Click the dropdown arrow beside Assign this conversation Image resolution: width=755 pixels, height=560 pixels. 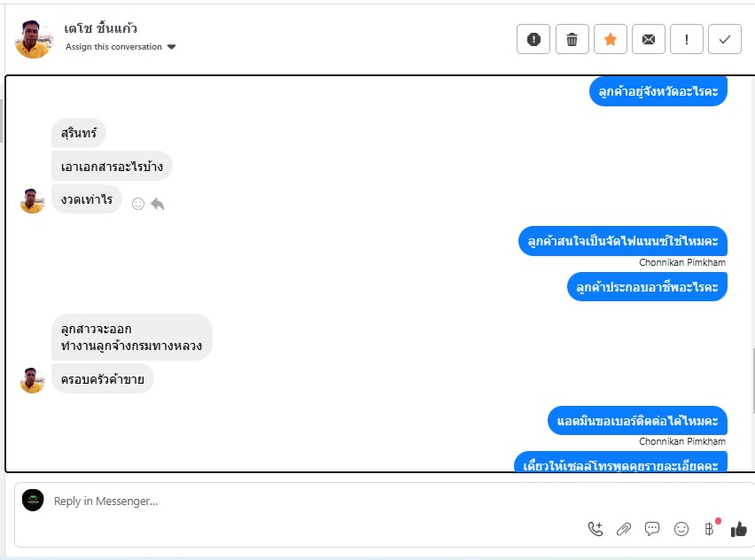[x=171, y=47]
